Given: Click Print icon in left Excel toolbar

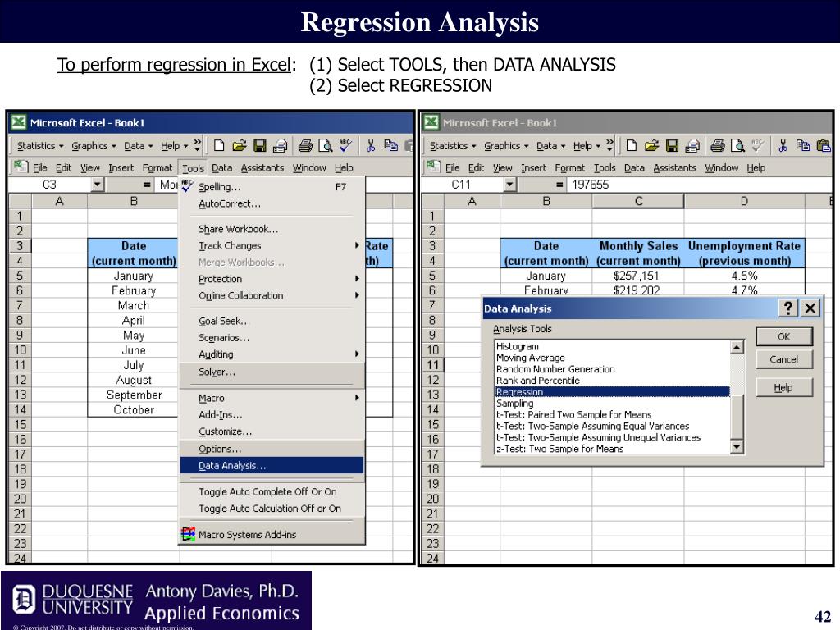Looking at the screenshot, I should coord(305,146).
